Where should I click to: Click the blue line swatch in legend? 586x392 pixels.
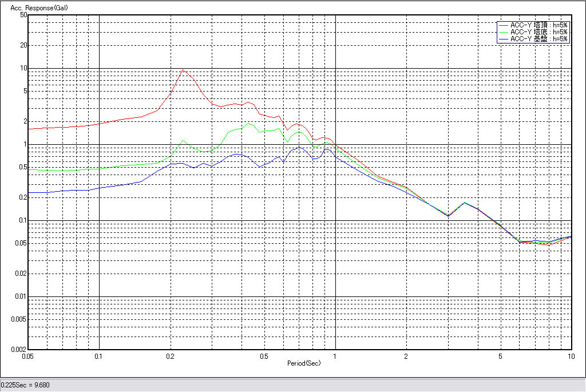point(504,39)
